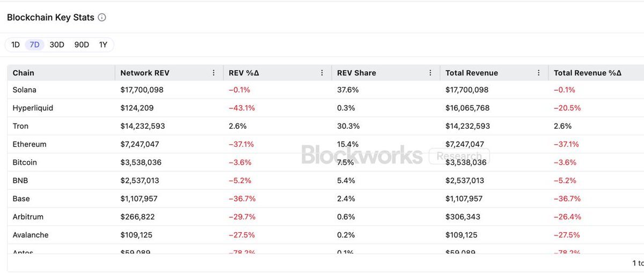Viewport: 644px width, 273px height.
Task: Select the 1D time range
Action: [15, 45]
